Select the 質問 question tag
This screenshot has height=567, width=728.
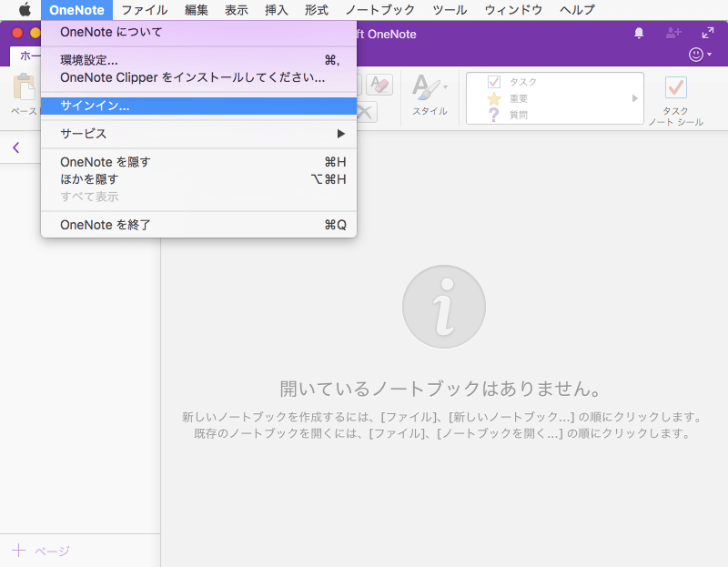[507, 115]
